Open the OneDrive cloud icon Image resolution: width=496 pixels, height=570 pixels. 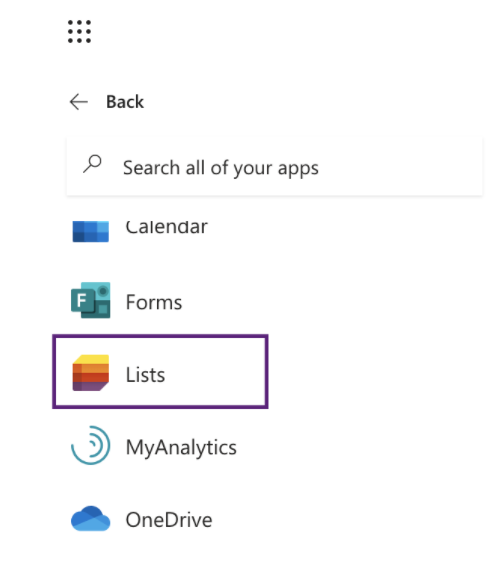pyautogui.click(x=91, y=518)
